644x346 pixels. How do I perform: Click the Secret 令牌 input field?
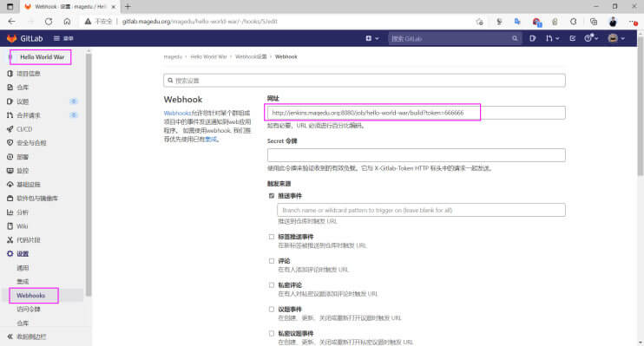pyautogui.click(x=416, y=155)
